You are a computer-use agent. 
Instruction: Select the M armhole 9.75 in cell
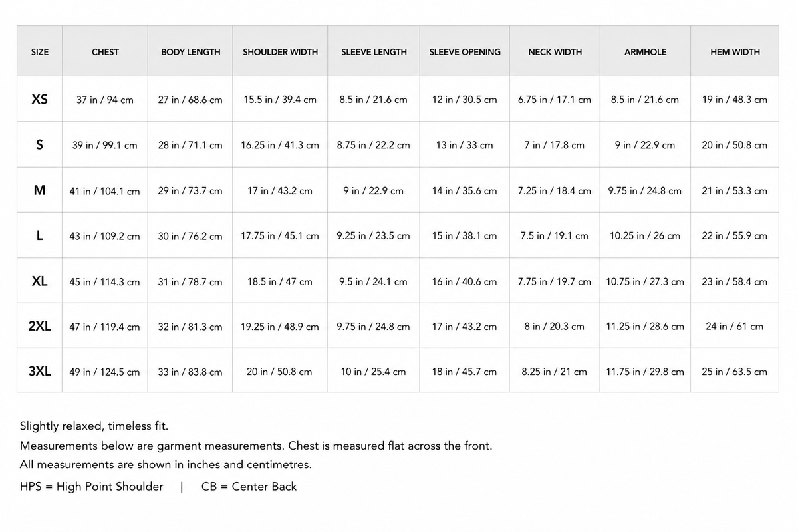pos(645,191)
